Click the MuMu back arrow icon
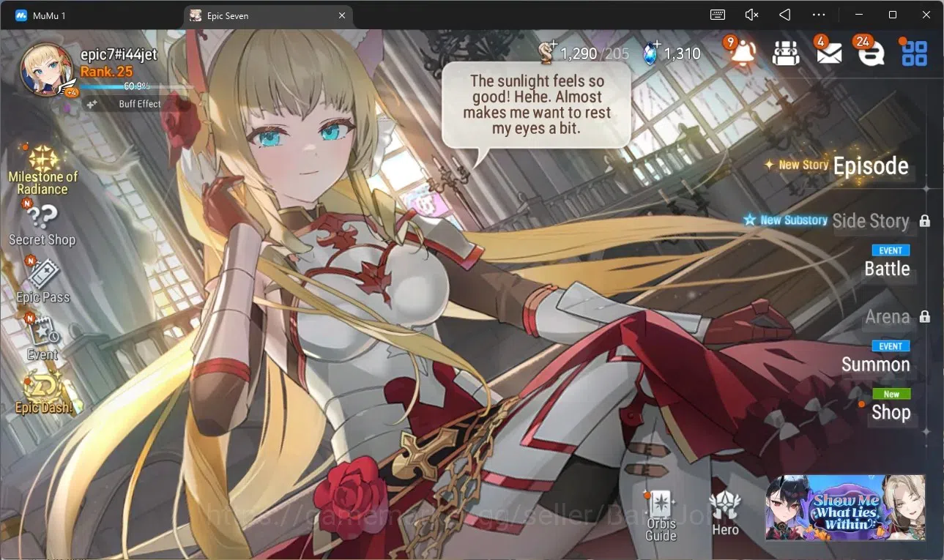This screenshot has height=560, width=944. (784, 15)
